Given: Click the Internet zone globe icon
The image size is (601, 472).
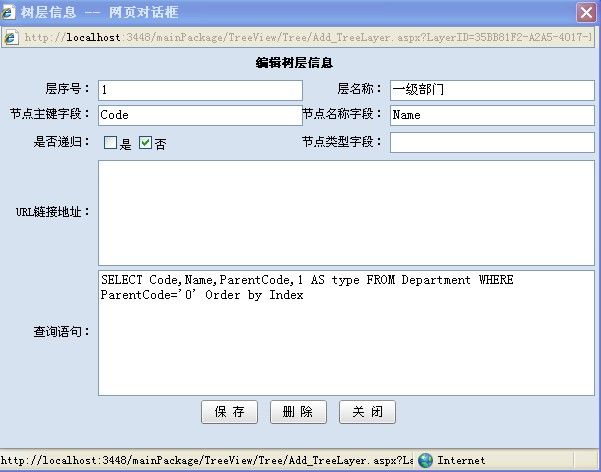Looking at the screenshot, I should pyautogui.click(x=425, y=460).
